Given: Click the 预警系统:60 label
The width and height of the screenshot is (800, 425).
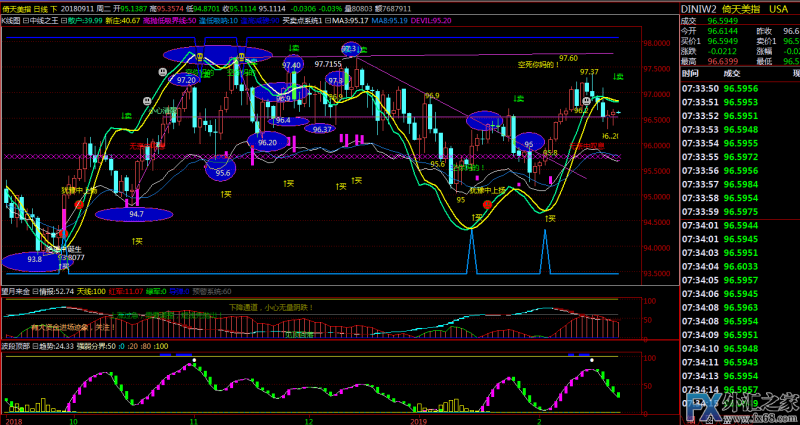Looking at the screenshot, I should point(212,291).
